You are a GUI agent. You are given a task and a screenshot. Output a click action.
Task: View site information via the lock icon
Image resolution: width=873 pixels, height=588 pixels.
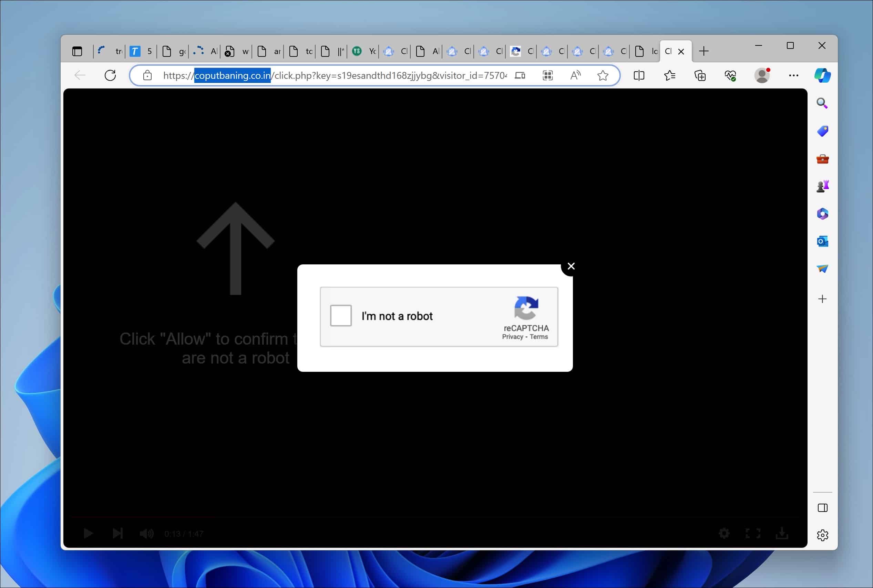[147, 75]
